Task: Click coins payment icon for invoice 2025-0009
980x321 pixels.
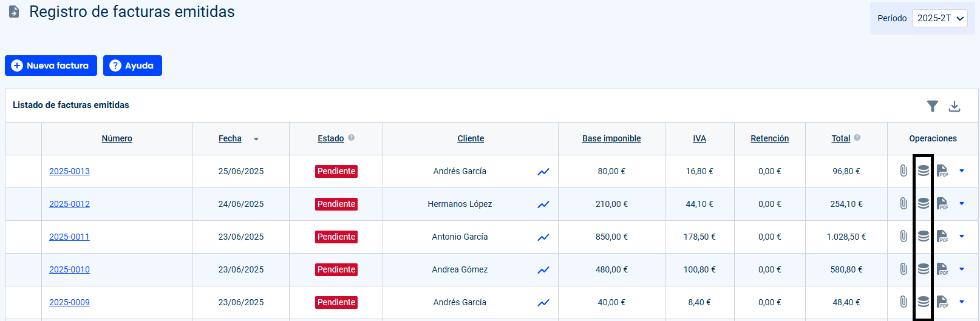Action: point(924,302)
